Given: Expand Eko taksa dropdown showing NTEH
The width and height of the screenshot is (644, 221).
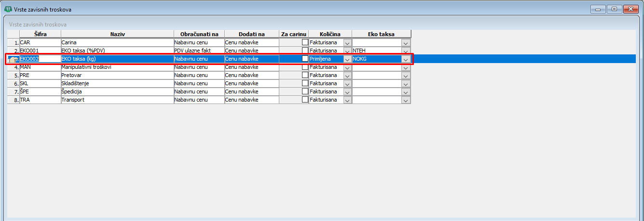Looking at the screenshot, I should (406, 51).
